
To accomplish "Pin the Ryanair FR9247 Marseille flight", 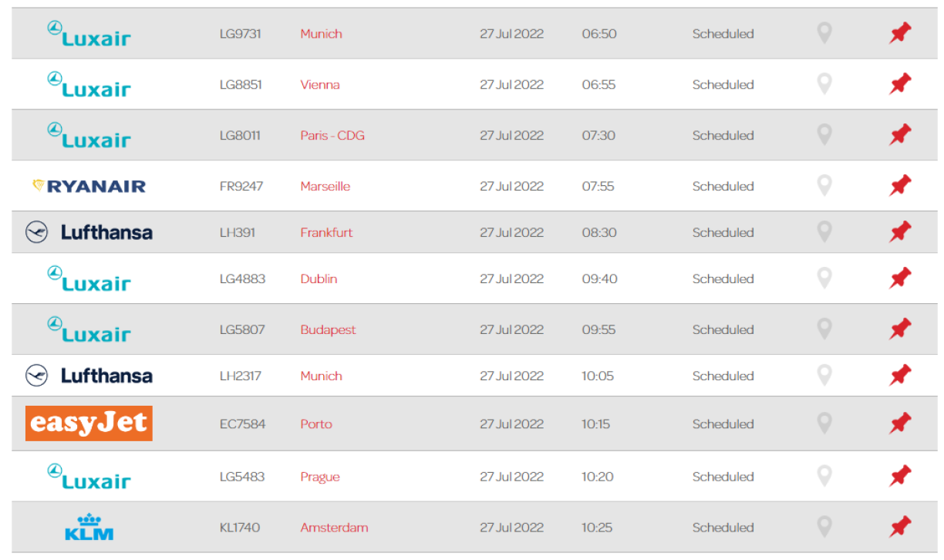I will pyautogui.click(x=899, y=186).
